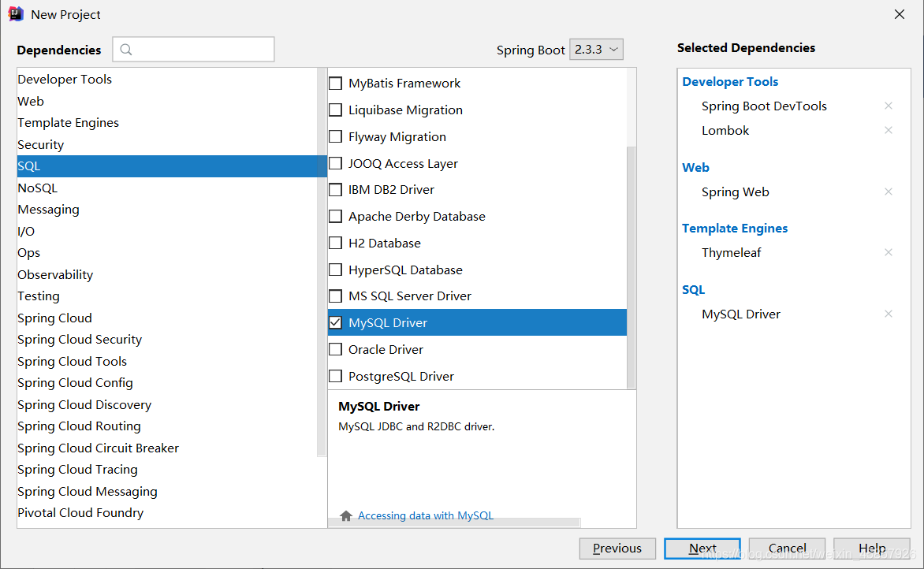Select the Spring Cloud Discovery category

tap(167, 404)
